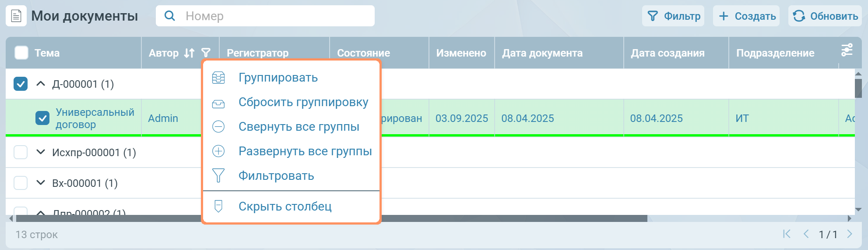Image resolution: width=868 pixels, height=250 pixels.
Task: Click the Создать button
Action: pos(746,16)
